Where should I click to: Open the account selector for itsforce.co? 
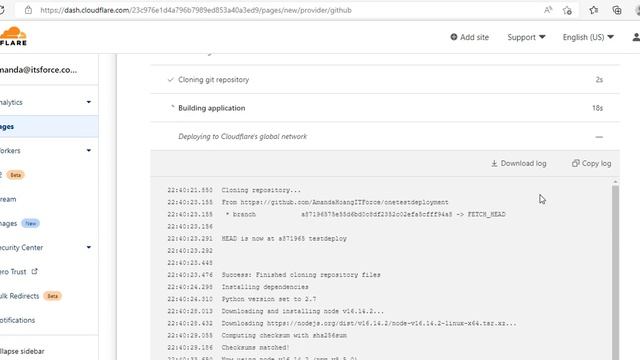(x=38, y=70)
